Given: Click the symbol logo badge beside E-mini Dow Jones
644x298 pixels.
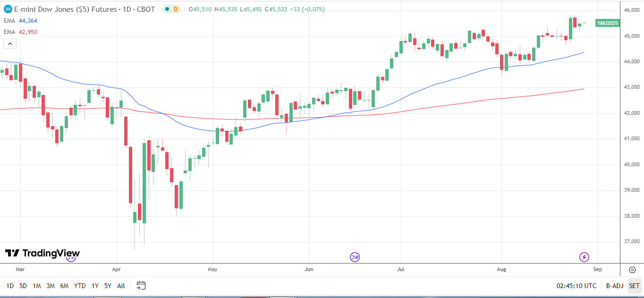Looking at the screenshot, I should click(8, 9).
